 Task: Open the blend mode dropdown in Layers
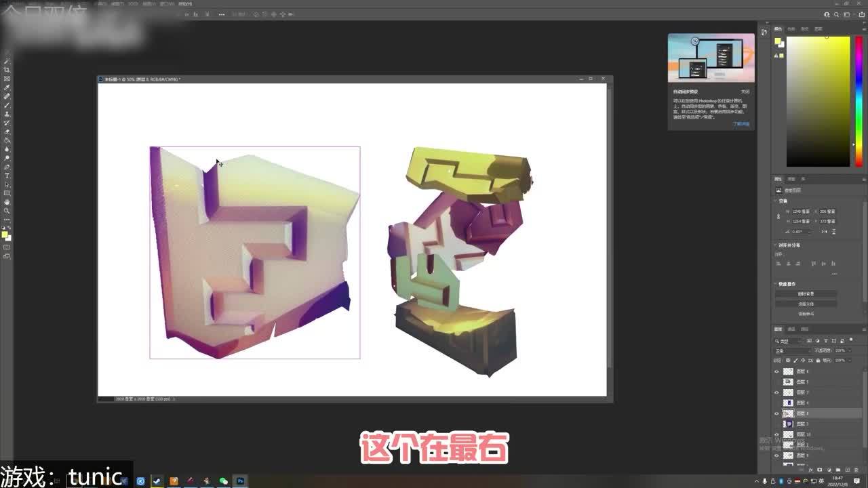coord(792,350)
